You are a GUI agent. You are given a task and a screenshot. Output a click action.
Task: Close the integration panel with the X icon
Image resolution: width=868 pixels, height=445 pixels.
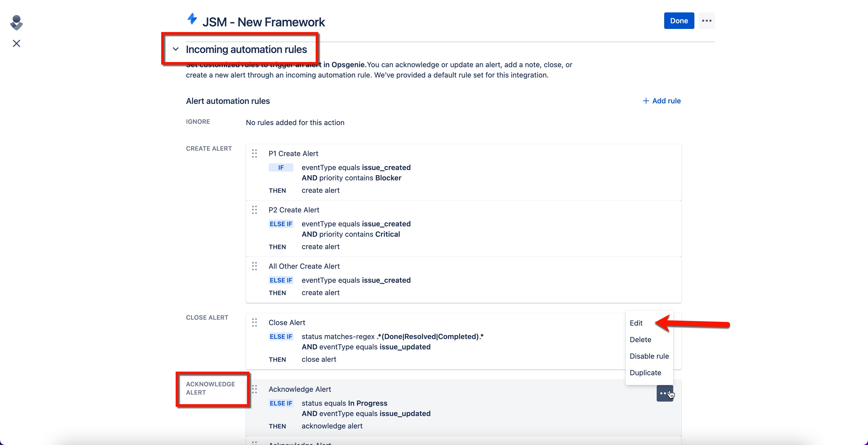[x=16, y=43]
